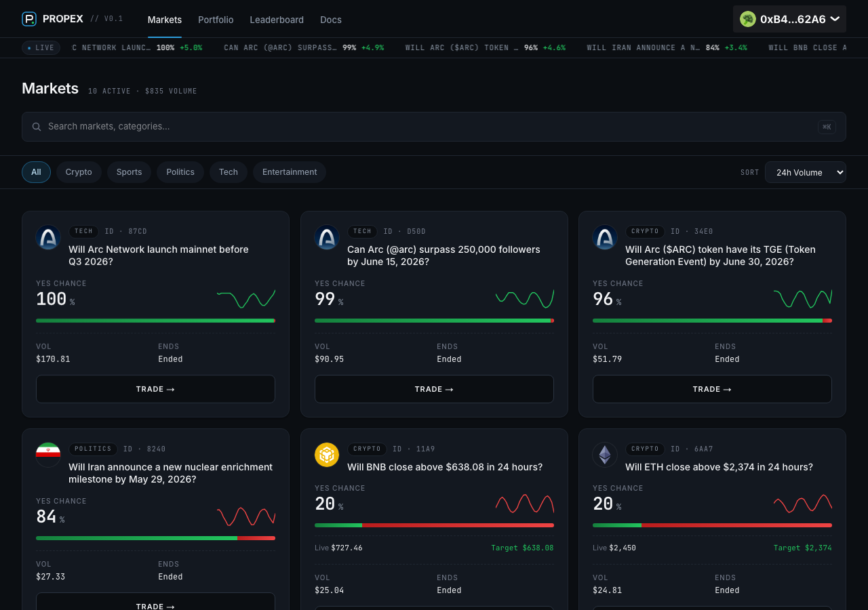Click the PROPEX logo icon
Viewport: 868px width, 610px height.
[x=29, y=19]
